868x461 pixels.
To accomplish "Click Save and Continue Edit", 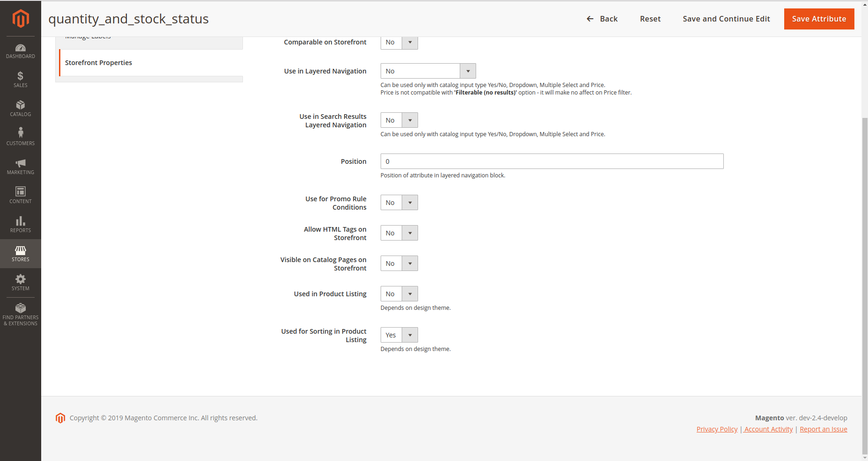I will tap(726, 19).
